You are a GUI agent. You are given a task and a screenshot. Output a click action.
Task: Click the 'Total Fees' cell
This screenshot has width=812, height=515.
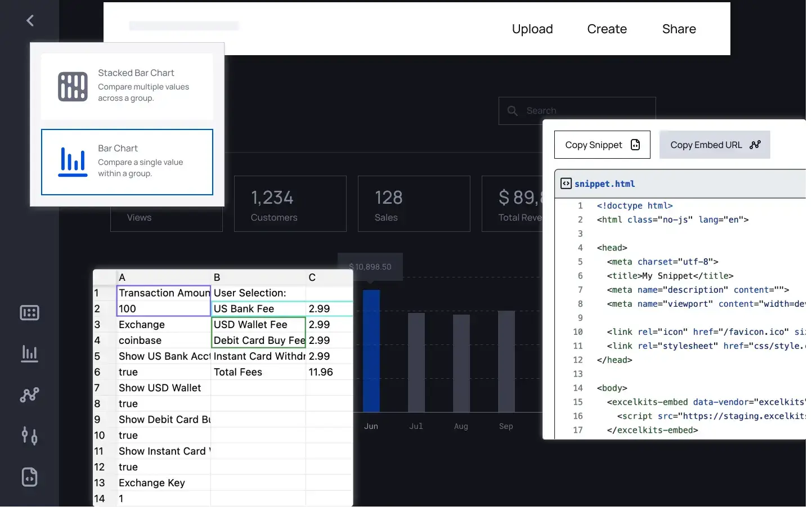[x=258, y=371]
